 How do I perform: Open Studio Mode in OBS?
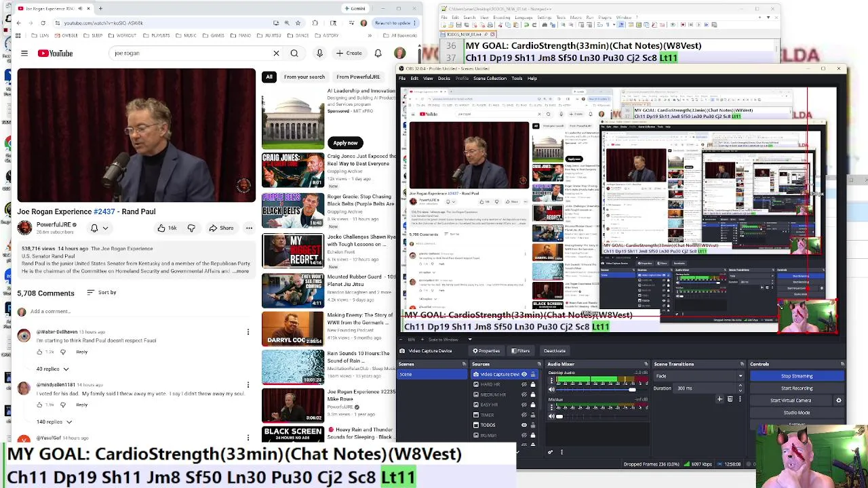click(x=797, y=413)
